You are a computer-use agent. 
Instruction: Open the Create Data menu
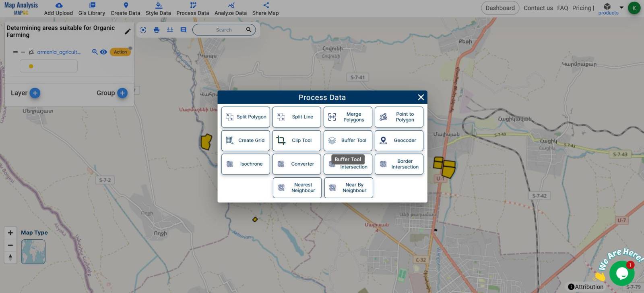(125, 8)
